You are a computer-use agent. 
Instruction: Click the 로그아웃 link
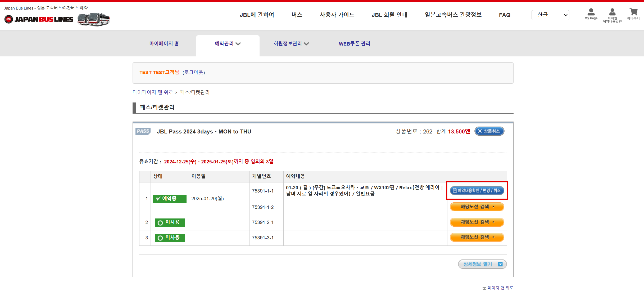tap(194, 73)
